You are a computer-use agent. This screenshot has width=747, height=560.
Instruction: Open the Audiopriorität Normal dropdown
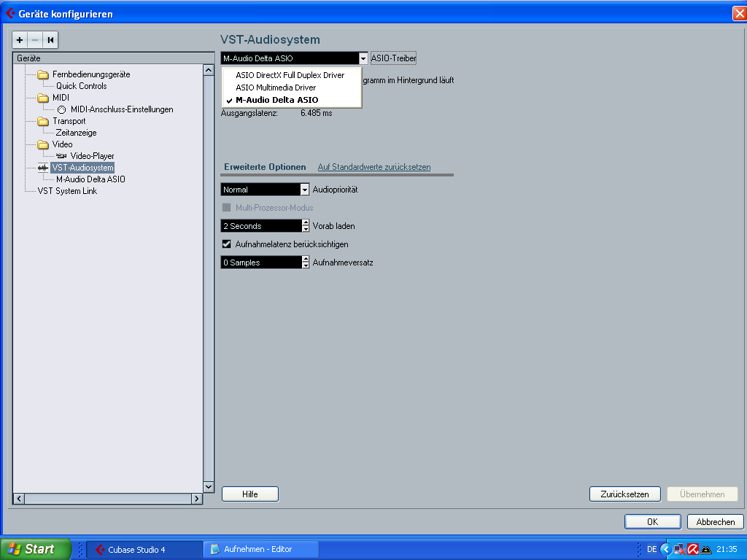tap(305, 190)
